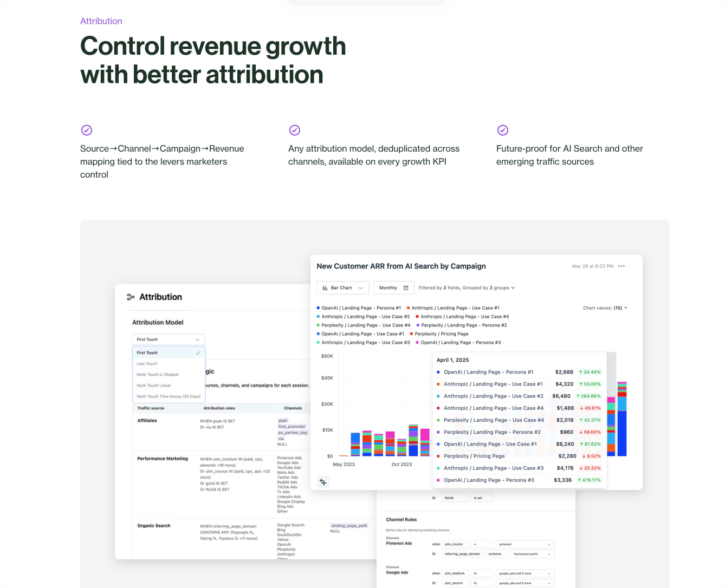This screenshot has width=725, height=588.
Task: Open the pinterest value dropdown in Pinterest Ads rule
Action: [526, 544]
